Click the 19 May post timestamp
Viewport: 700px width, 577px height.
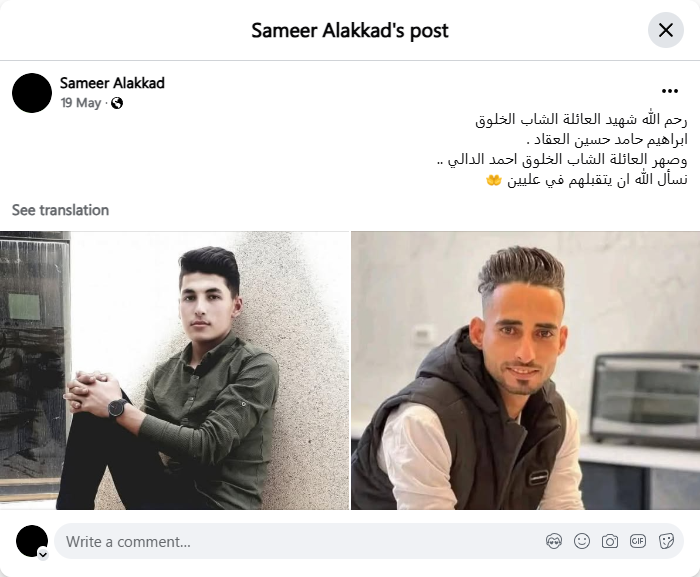point(81,103)
